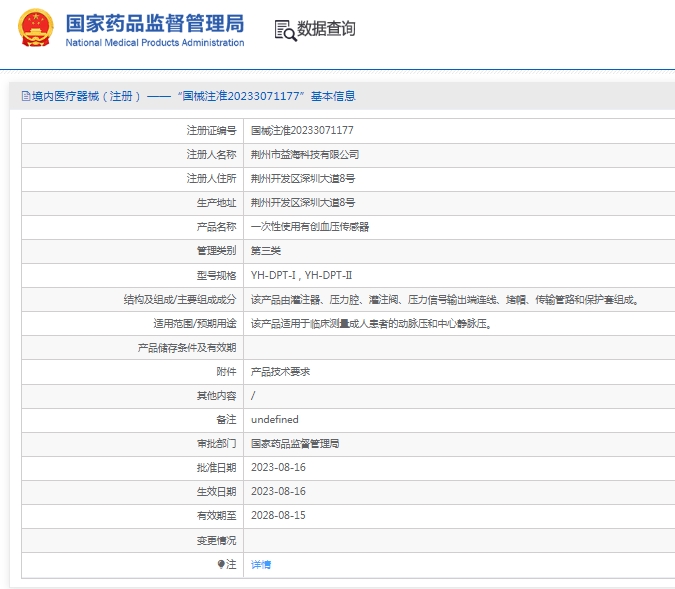Click the national emblem logo
675x589 pixels.
pos(36,28)
